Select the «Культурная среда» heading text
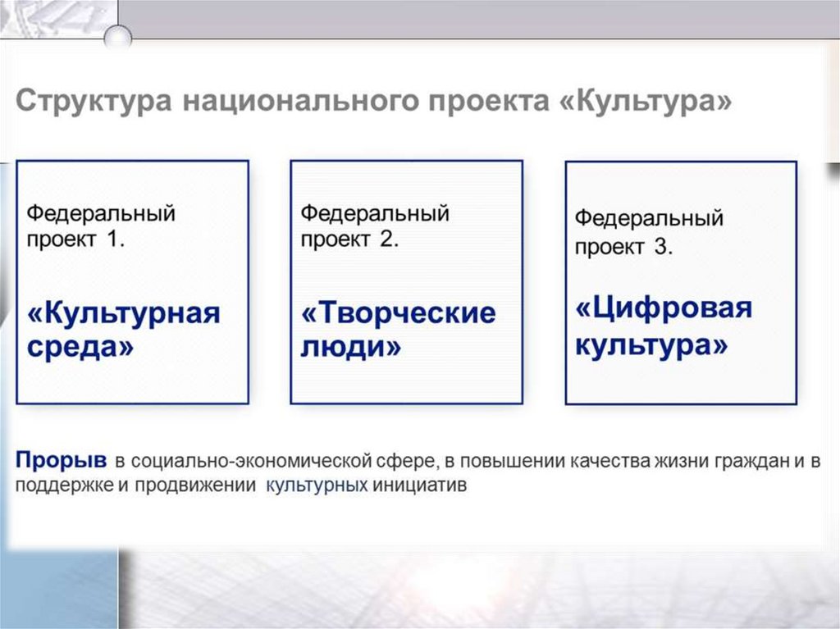840x629 pixels. point(124,330)
